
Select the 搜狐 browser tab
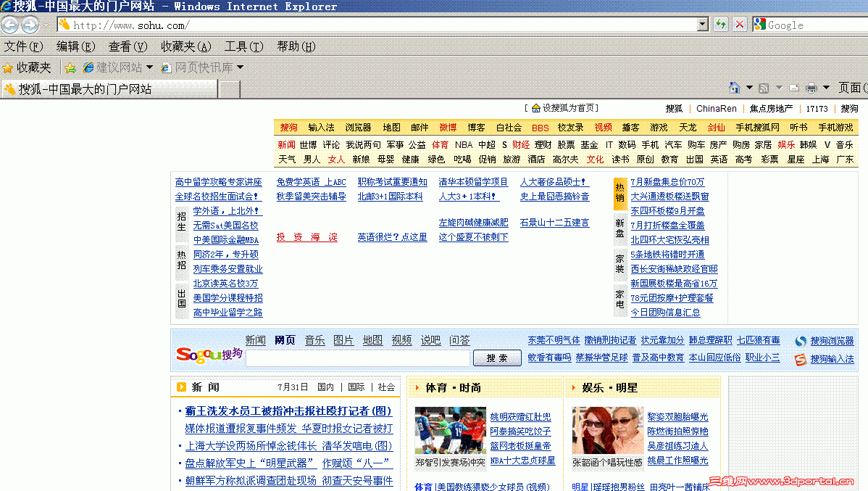(x=109, y=89)
